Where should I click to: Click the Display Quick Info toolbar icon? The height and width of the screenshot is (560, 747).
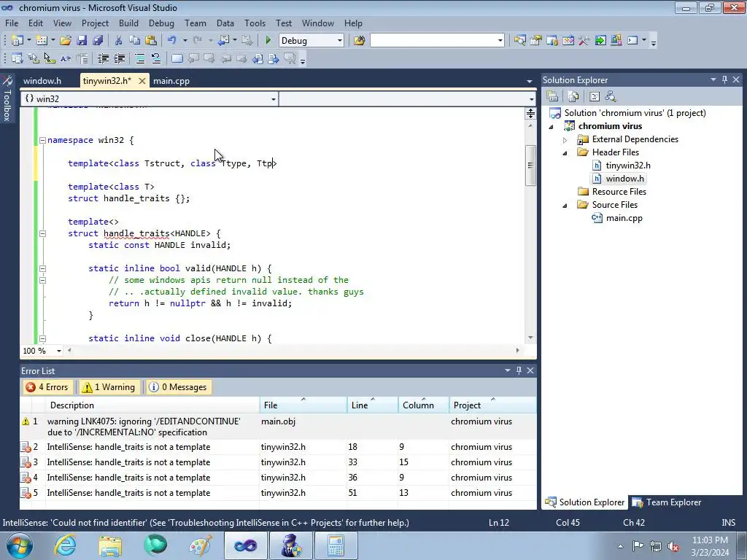coord(50,58)
